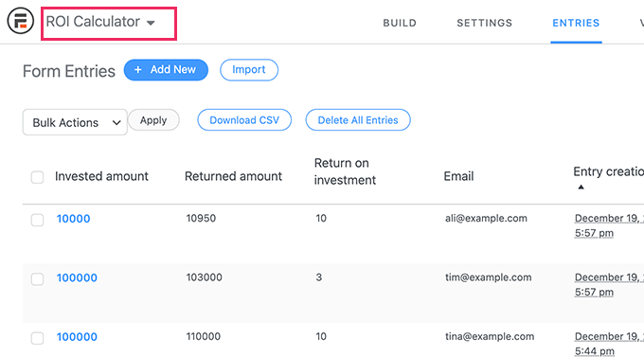The width and height of the screenshot is (644, 357).
Task: Click the Formidable Forms logo icon
Action: pos(20,21)
